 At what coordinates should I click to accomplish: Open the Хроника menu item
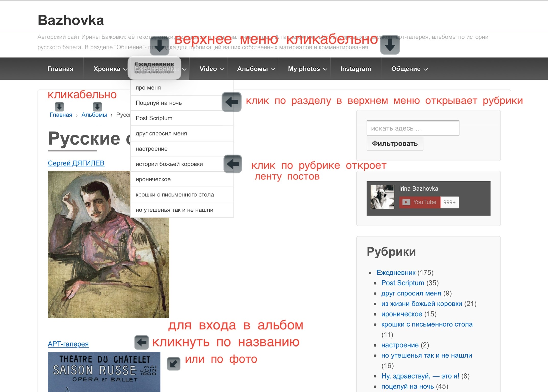pyautogui.click(x=107, y=69)
